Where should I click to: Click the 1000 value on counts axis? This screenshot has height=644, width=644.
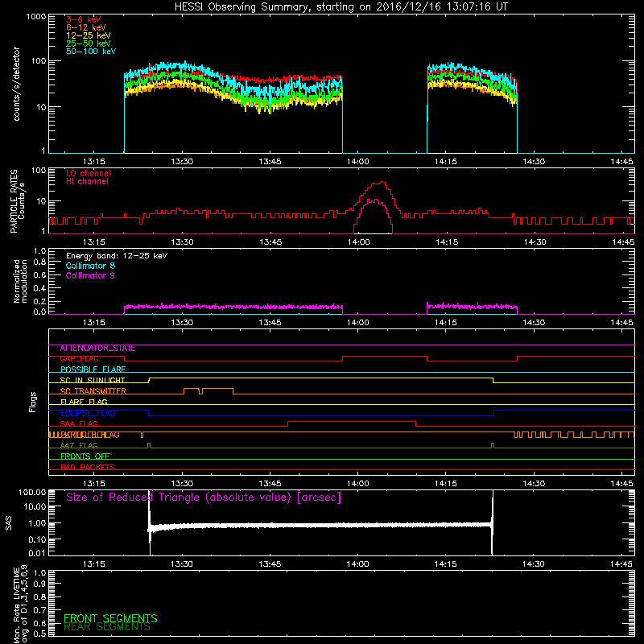point(36,17)
